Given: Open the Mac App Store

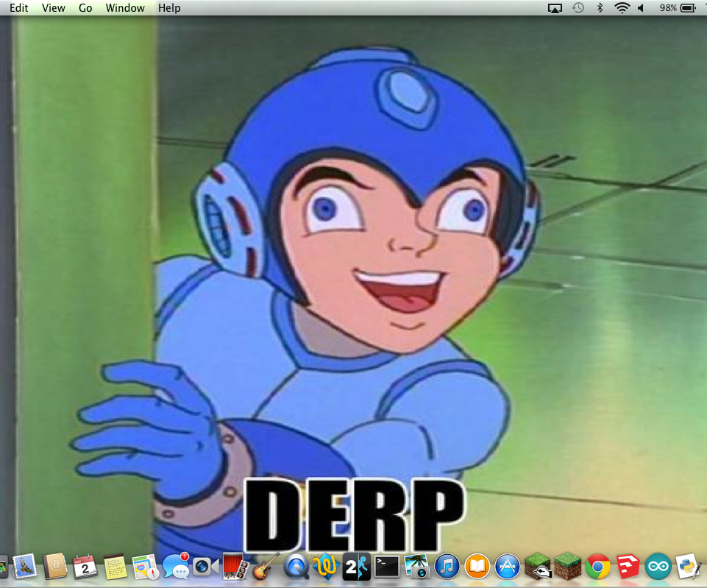Looking at the screenshot, I should (508, 567).
